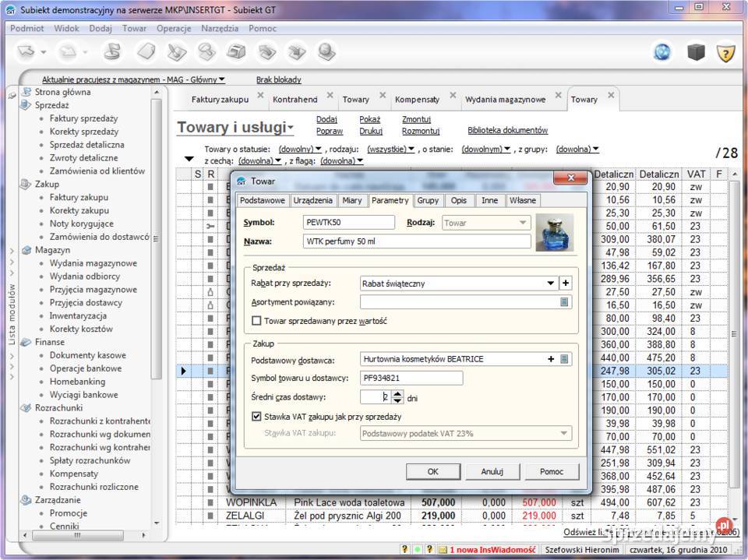Enable Towar sprzedawany przez wartość checkbox
The width and height of the screenshot is (748, 560).
(257, 320)
